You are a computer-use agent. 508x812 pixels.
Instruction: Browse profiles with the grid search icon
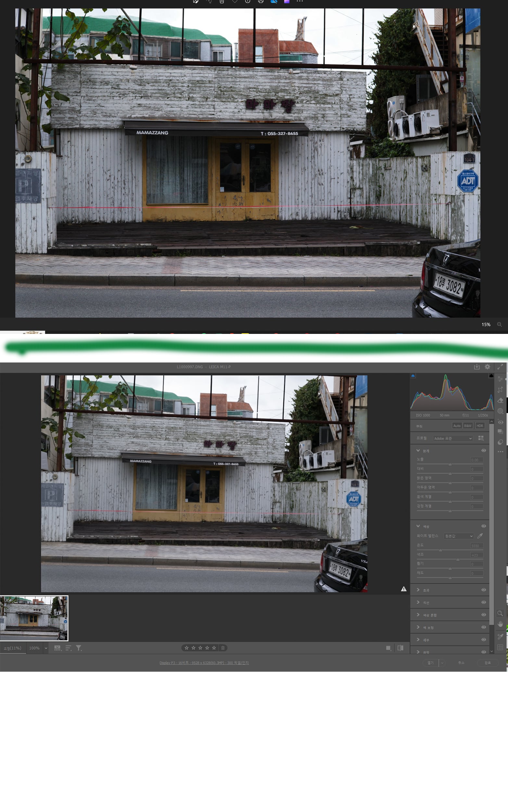481,438
